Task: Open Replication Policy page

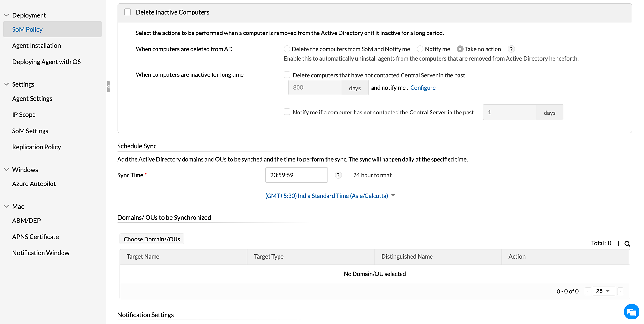Action: point(36,147)
